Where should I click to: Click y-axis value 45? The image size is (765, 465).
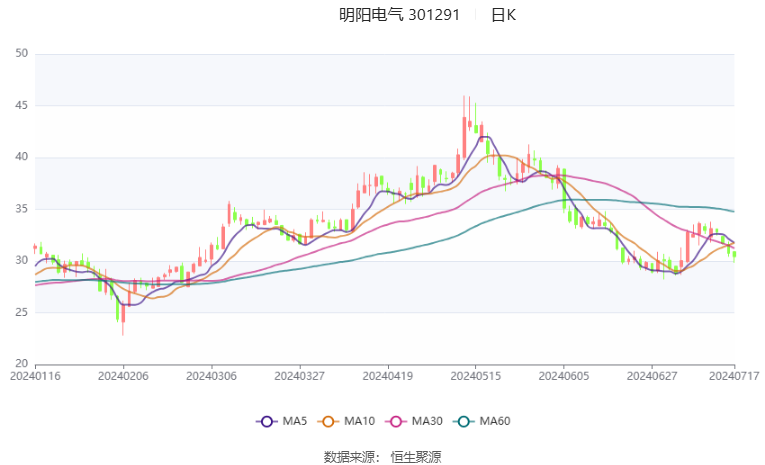point(21,105)
